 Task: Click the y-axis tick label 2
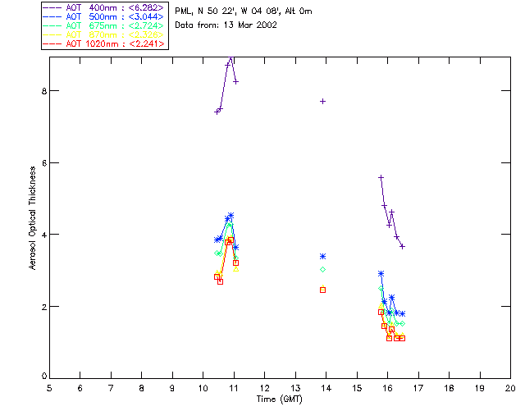click(44, 307)
